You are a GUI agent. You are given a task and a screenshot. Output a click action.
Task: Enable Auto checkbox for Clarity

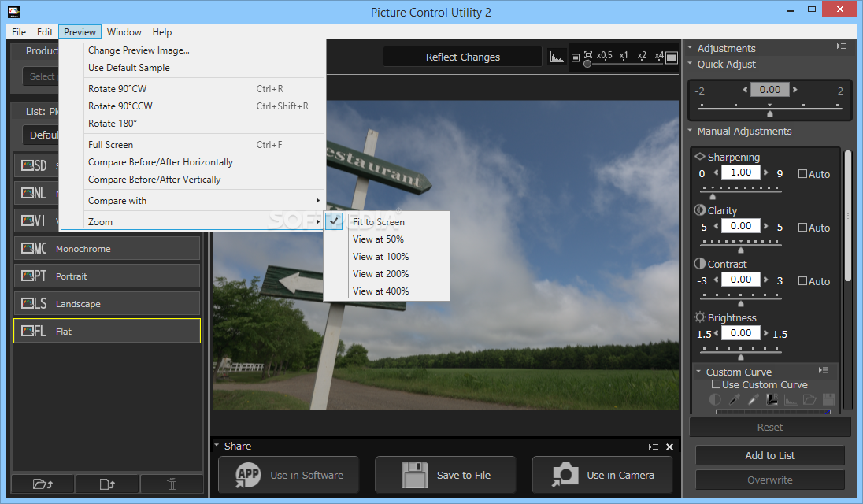coord(802,228)
